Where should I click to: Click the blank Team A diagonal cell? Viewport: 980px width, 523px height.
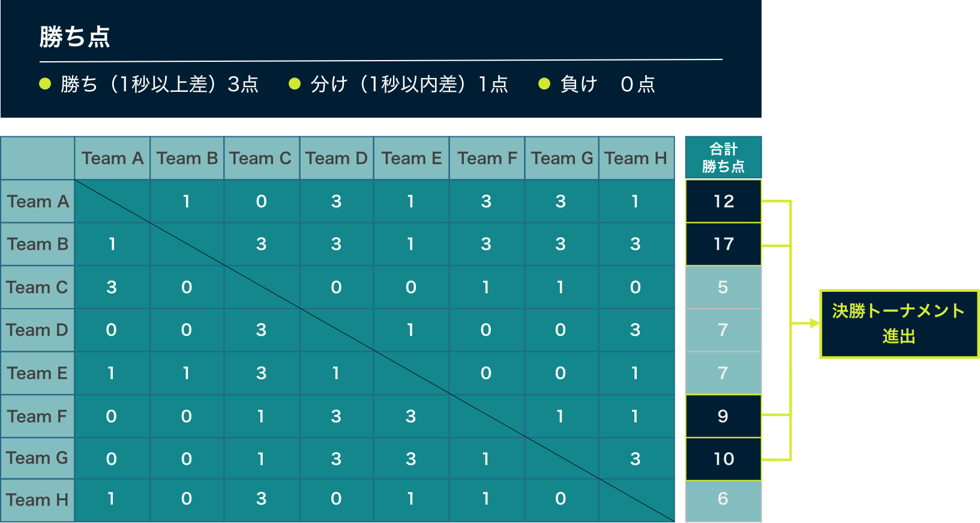coord(112,201)
